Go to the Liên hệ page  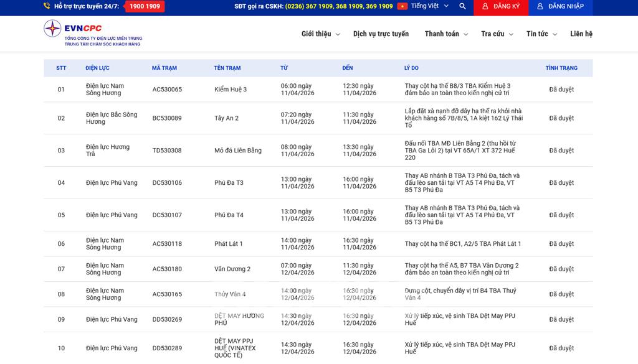tap(581, 34)
